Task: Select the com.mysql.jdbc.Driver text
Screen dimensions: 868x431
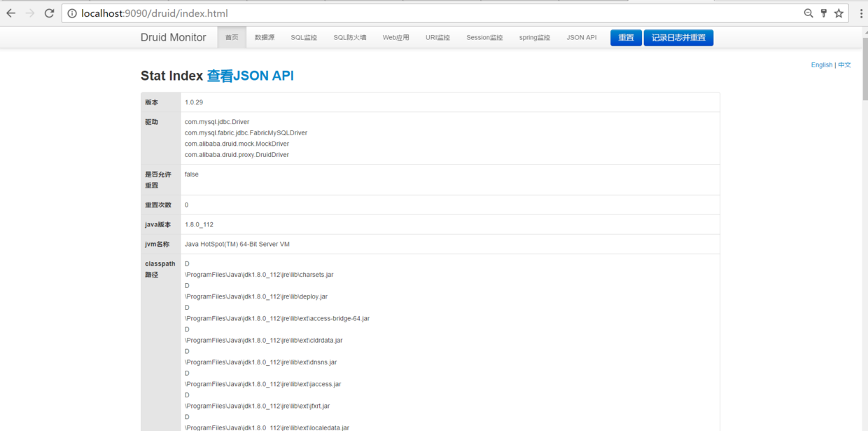Action: tap(217, 122)
